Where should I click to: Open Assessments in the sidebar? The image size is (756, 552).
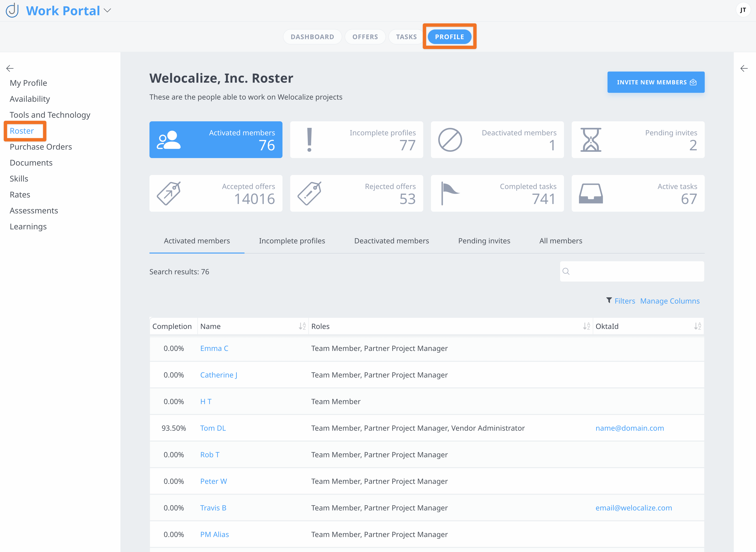tap(34, 211)
